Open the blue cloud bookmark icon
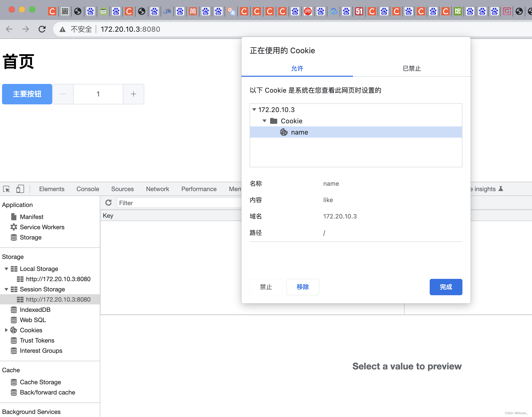The width and height of the screenshot is (532, 417). pyautogui.click(x=334, y=11)
